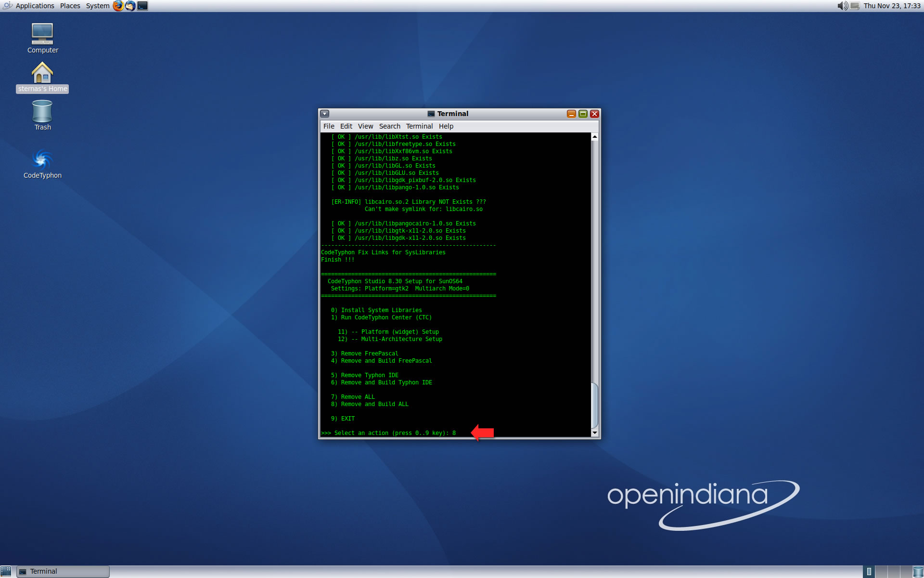Click '7) Remove ALL' line
The height and width of the screenshot is (578, 924).
(353, 397)
